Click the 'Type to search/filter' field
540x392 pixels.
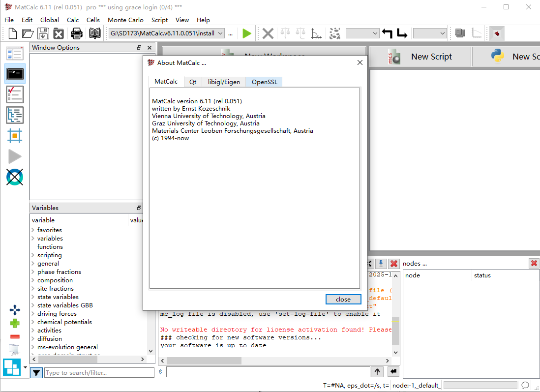tap(99, 373)
